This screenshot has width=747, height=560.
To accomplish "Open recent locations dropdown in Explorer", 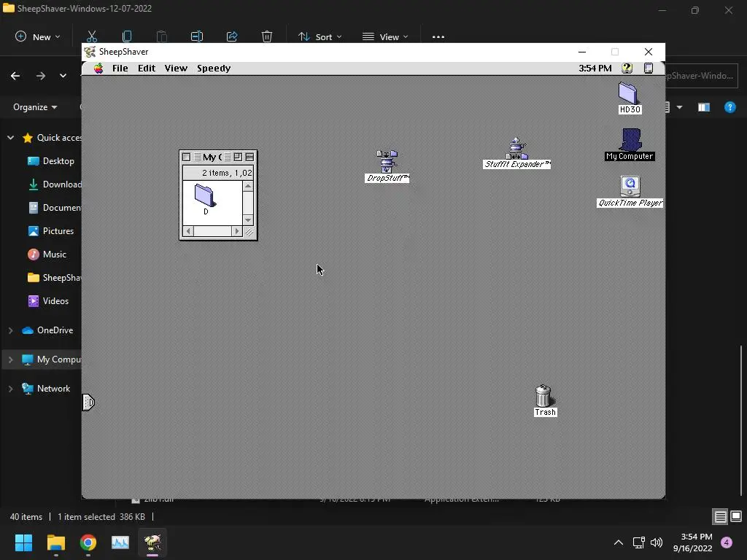I will click(63, 76).
